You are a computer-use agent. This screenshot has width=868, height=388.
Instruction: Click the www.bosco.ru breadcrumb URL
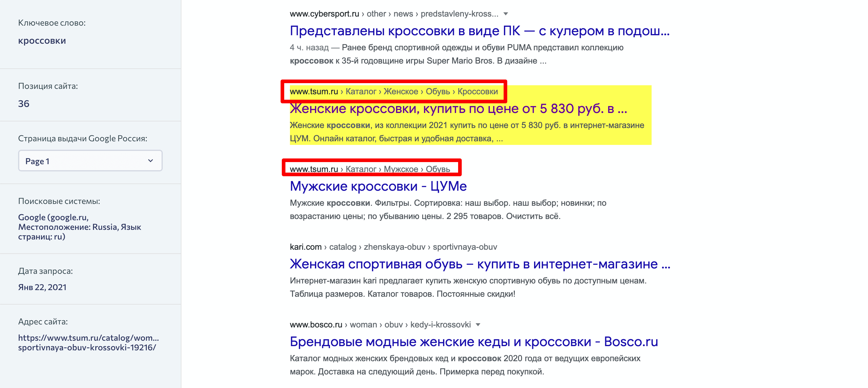coord(380,325)
